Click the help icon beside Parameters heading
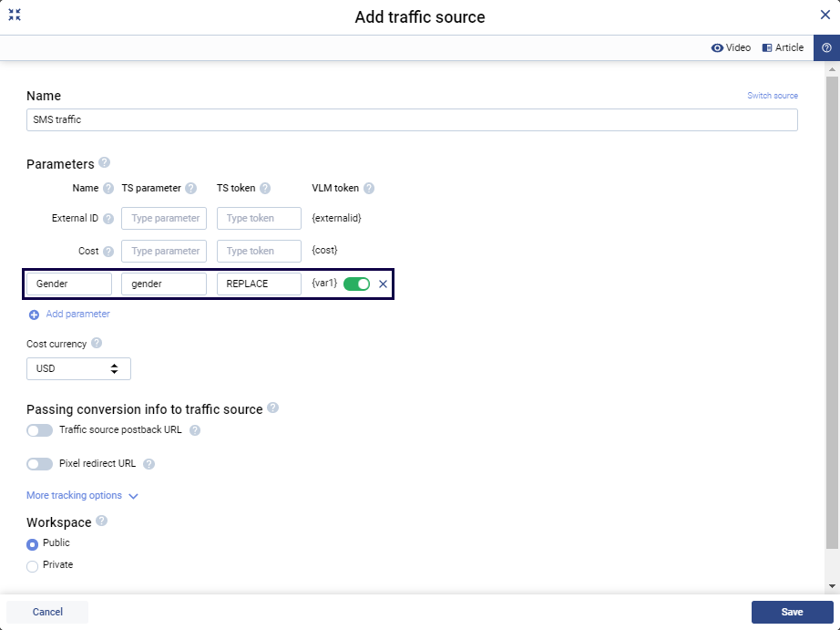The width and height of the screenshot is (840, 630). [104, 163]
